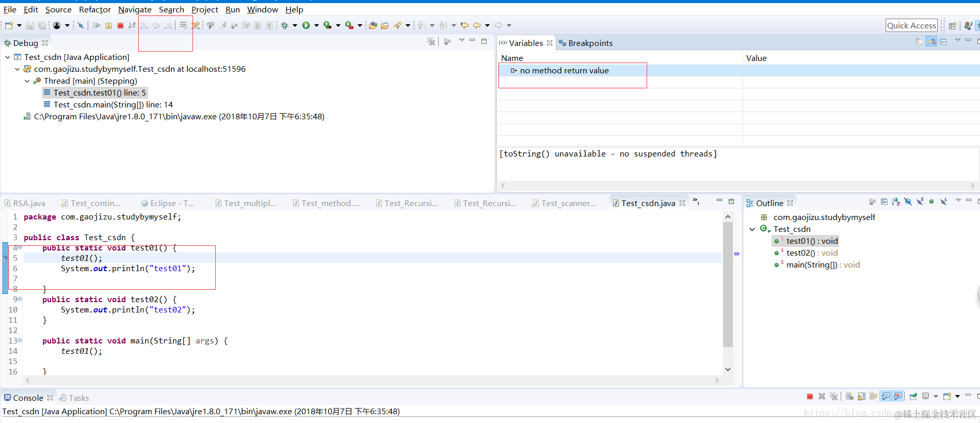Toggle Scroll Lock in Console
Screen dimensions: 980x423
coord(861,396)
